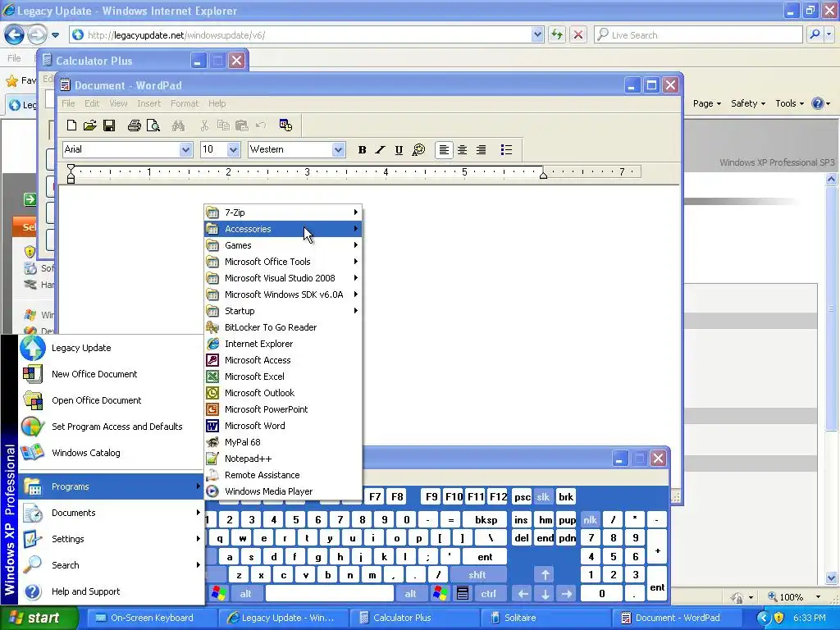This screenshot has width=840, height=630.
Task: Open the IE Safety dropdown menu
Action: coord(748,103)
